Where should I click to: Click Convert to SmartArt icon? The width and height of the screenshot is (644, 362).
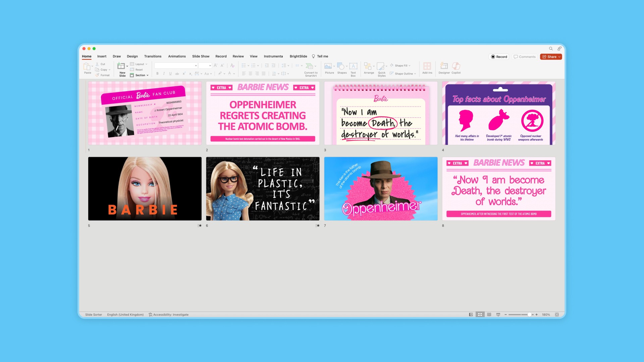(310, 66)
